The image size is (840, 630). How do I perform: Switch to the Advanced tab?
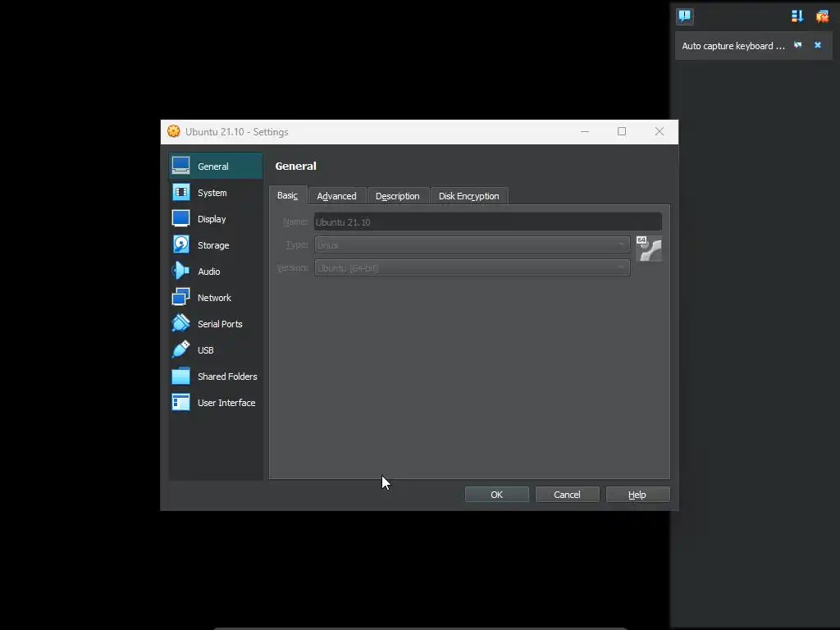click(336, 196)
